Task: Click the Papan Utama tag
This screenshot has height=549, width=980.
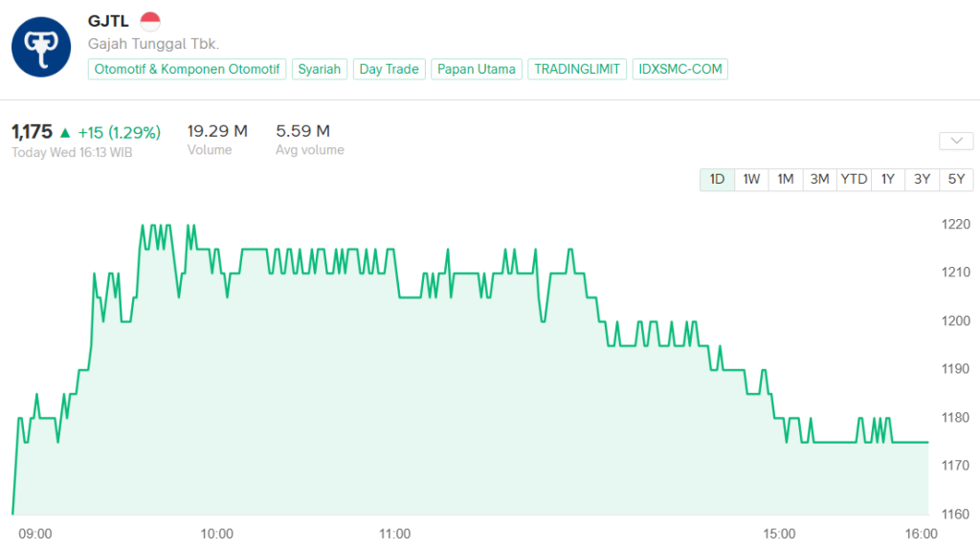Action: [x=477, y=69]
